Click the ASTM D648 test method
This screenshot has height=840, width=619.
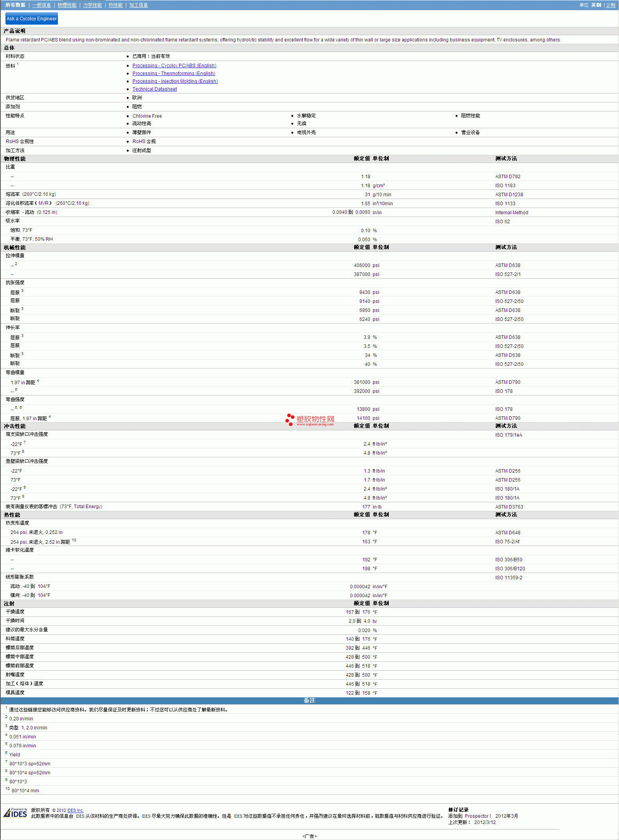(508, 533)
